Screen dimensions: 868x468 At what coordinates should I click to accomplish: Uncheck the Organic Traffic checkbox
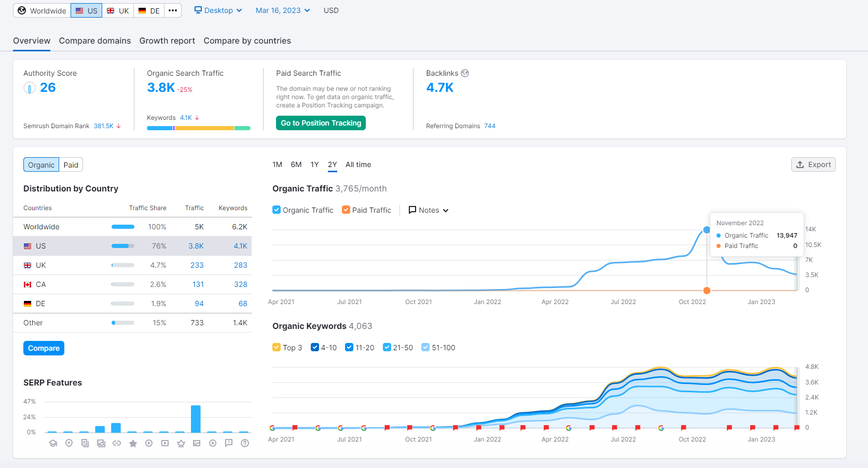click(277, 210)
